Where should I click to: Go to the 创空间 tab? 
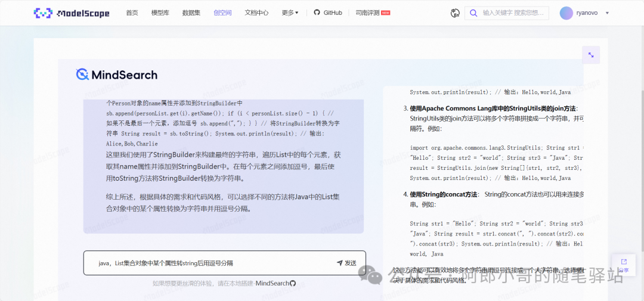coord(222,13)
